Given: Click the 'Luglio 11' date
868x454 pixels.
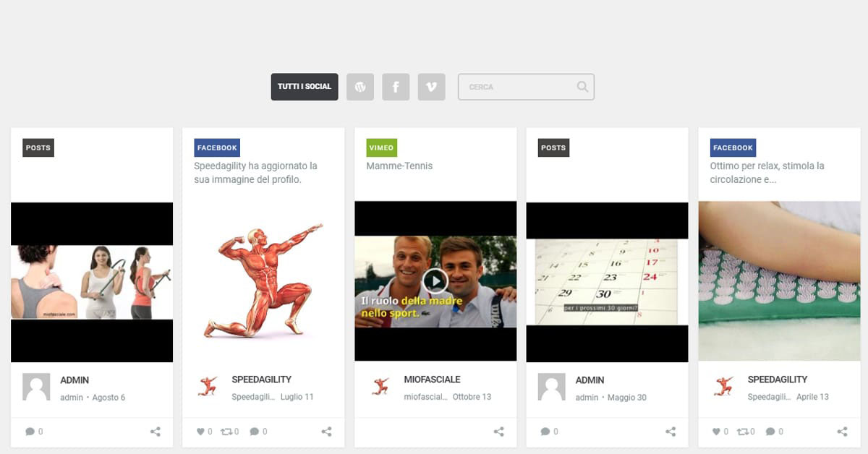Looking at the screenshot, I should (297, 397).
